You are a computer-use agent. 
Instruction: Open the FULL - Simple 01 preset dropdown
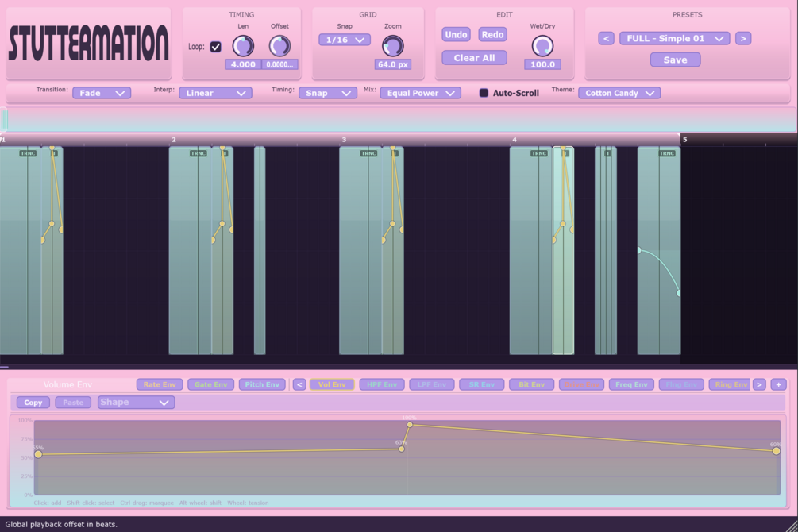click(x=674, y=39)
